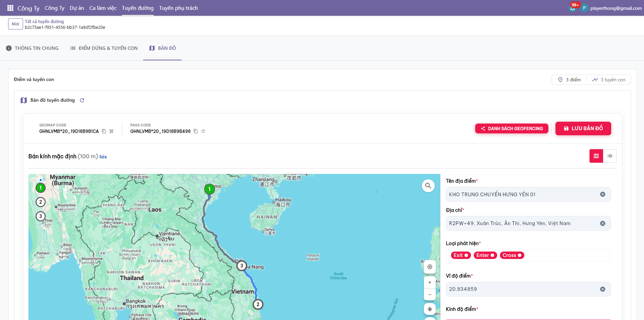
Task: Show the QR code for the GEOMAP code
Action: pos(111,131)
